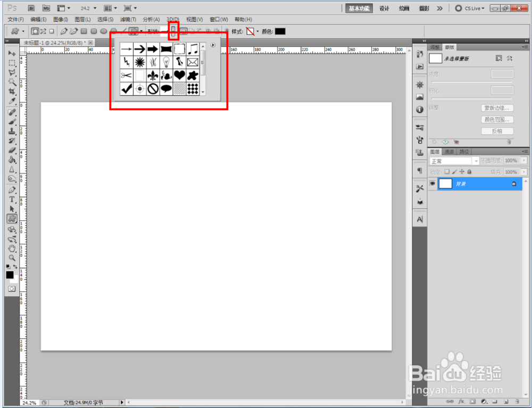Viewport: 532px width, 408px height.
Task: Select the Path Selection tool
Action: (x=12, y=209)
